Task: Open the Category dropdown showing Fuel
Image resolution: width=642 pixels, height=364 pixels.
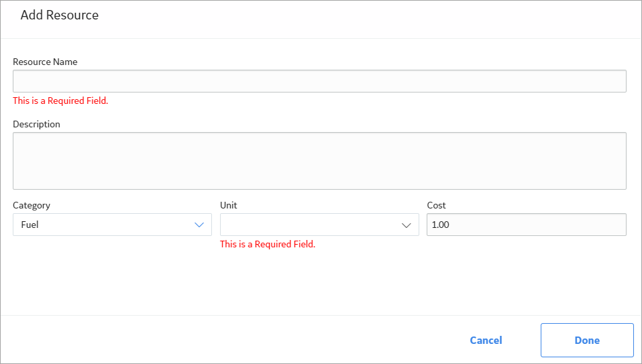Action: click(x=112, y=225)
